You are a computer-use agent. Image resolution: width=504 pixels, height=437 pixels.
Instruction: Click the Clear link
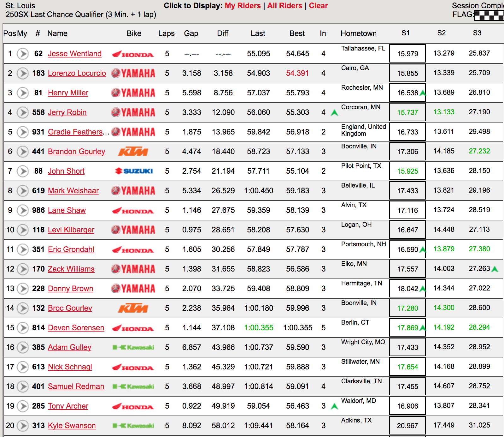point(318,6)
